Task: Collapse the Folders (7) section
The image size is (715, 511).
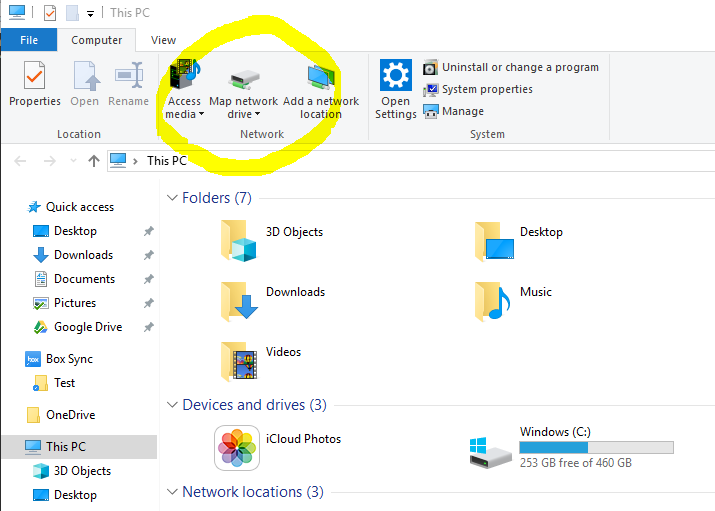Action: pos(172,198)
